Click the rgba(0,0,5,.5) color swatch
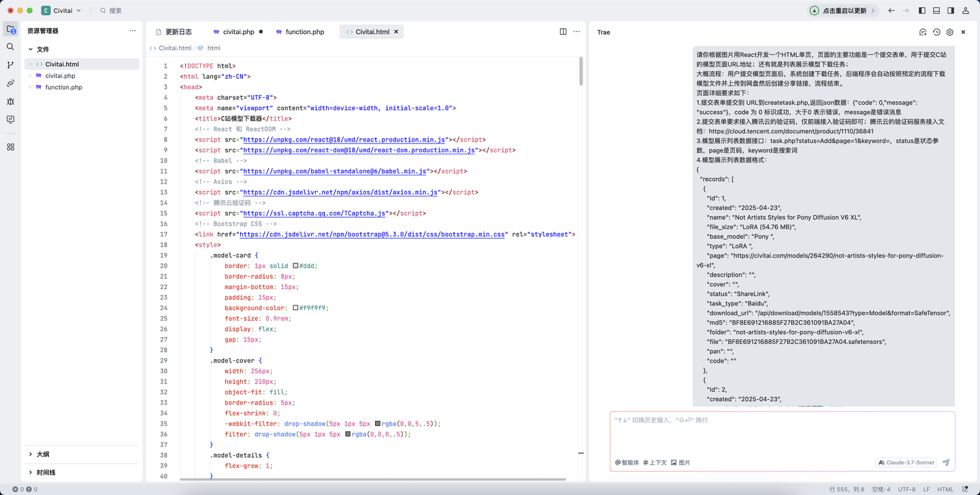Image resolution: width=980 pixels, height=495 pixels. (x=378, y=424)
